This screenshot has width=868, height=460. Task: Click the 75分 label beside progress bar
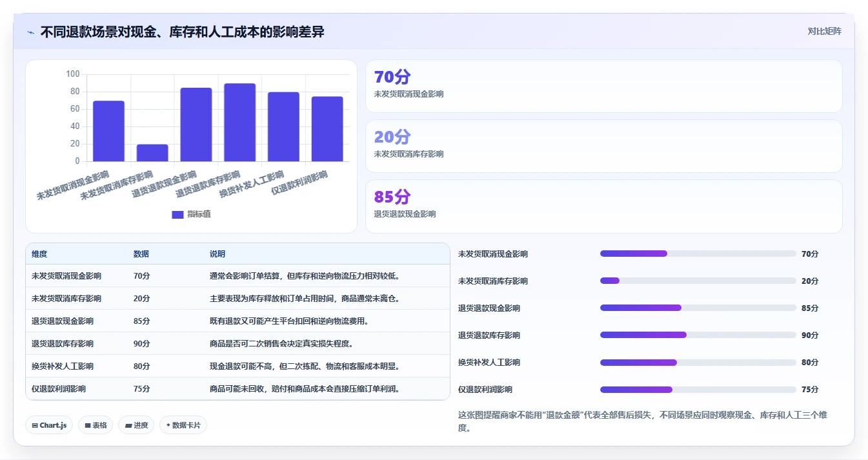coord(810,390)
